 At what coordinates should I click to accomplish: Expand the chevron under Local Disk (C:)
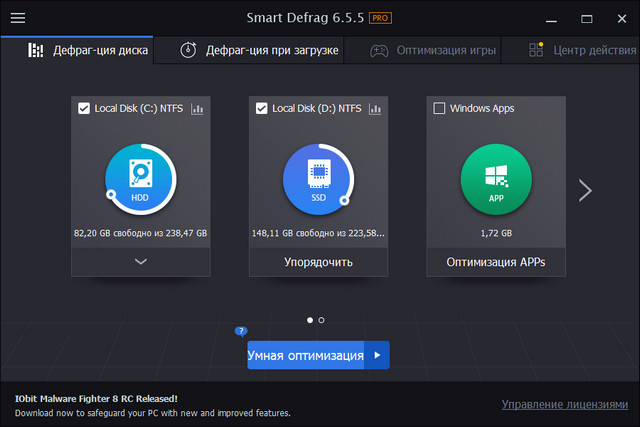pos(140,262)
